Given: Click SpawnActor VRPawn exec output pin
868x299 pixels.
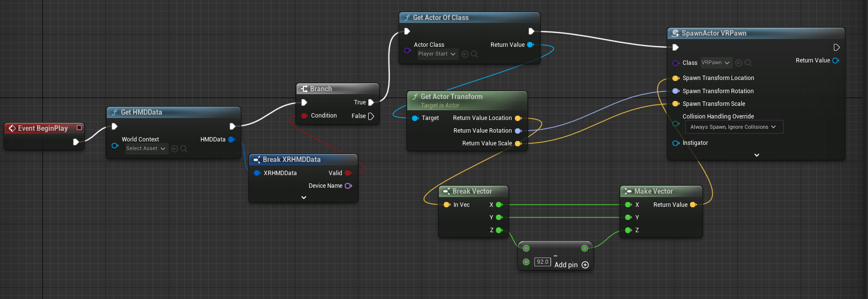Looking at the screenshot, I should (x=836, y=47).
